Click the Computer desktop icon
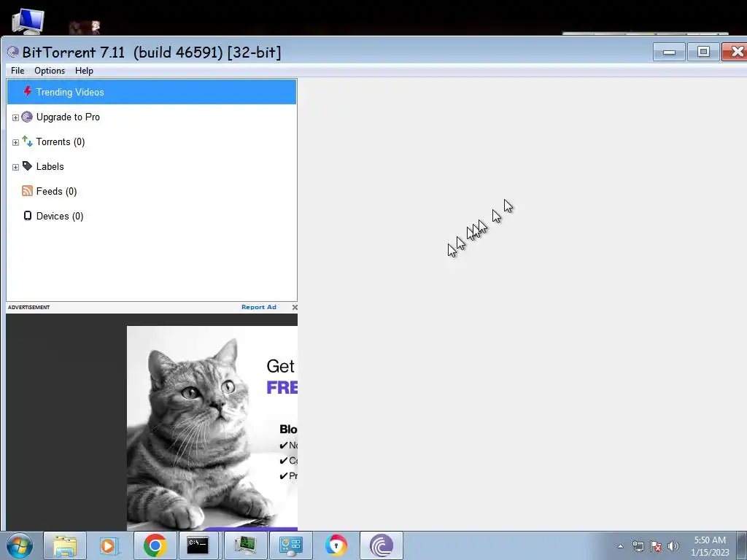 click(28, 21)
